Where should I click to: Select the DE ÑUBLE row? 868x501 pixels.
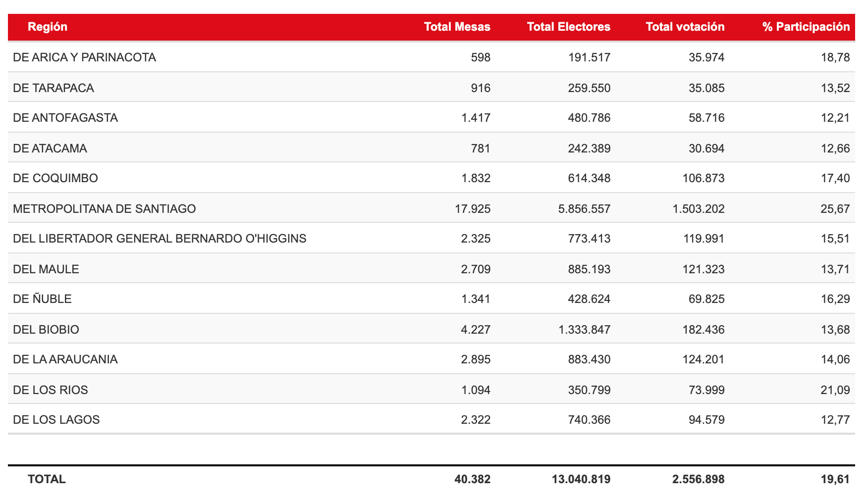pos(43,299)
